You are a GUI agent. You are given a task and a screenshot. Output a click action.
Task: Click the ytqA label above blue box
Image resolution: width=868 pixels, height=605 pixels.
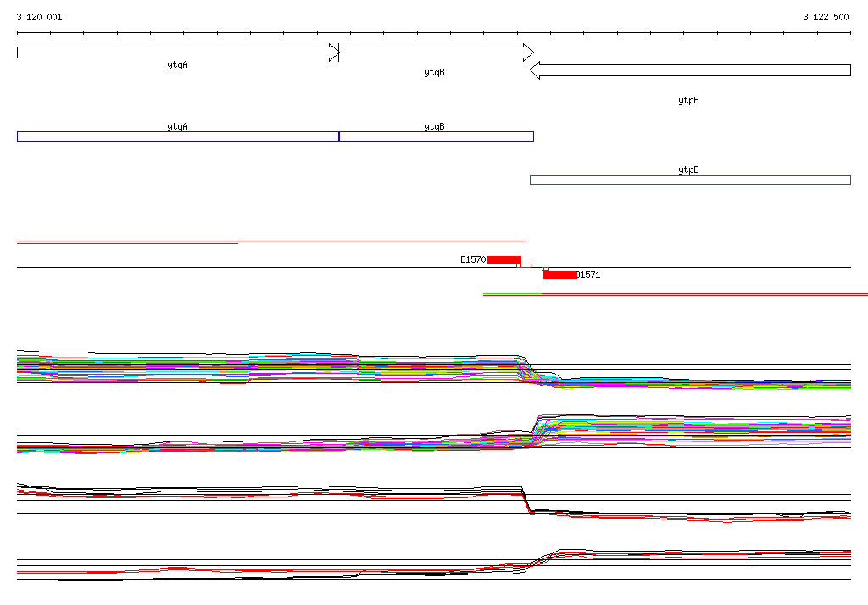178,127
